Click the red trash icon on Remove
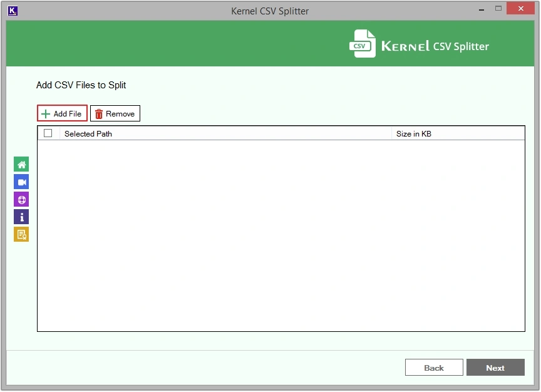 [x=98, y=113]
